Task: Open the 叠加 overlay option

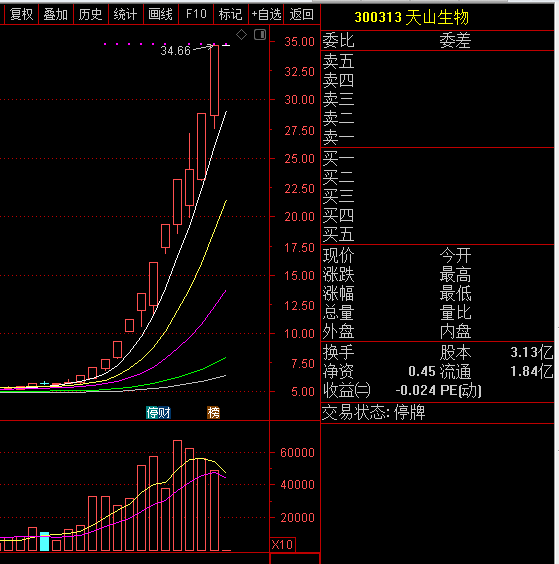Action: click(56, 14)
